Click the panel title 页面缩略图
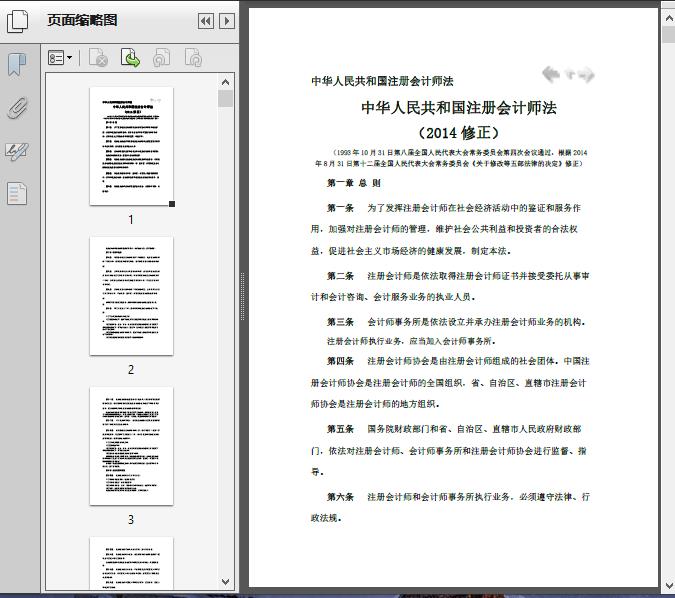This screenshot has height=598, width=675. tap(82, 20)
